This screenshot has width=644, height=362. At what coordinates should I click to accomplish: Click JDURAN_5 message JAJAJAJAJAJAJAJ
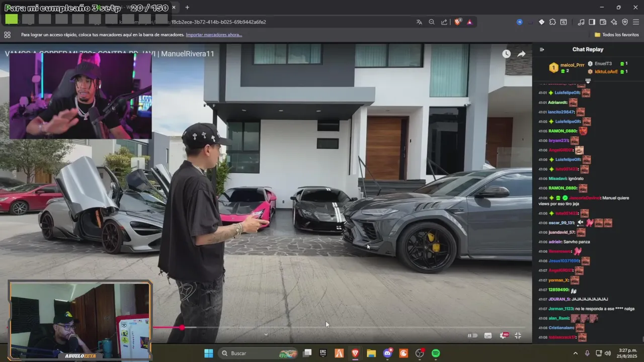tap(573, 299)
